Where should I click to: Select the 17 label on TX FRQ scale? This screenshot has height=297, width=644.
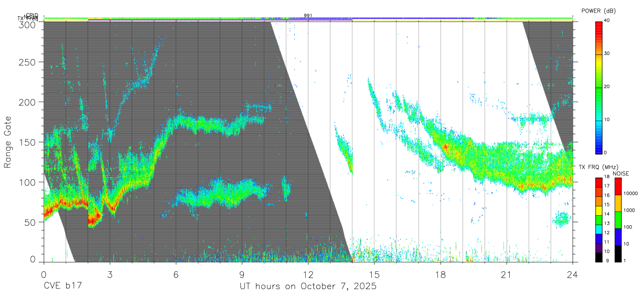pos(606,186)
